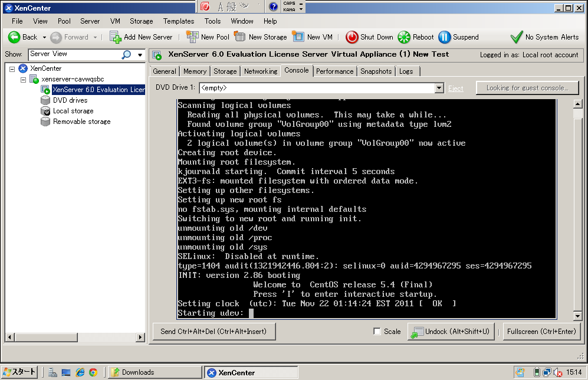The width and height of the screenshot is (588, 380).
Task: Select the DVD drives storage icon
Action: 45,100
